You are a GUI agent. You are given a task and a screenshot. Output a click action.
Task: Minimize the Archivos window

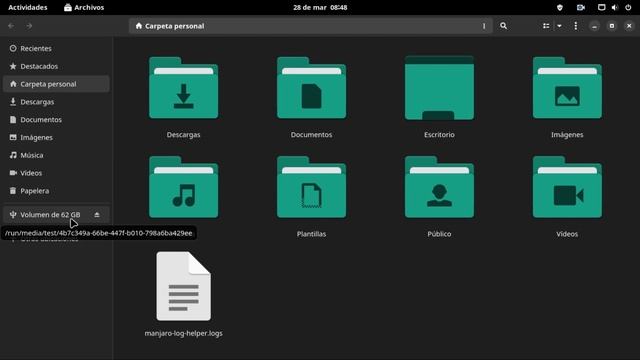tap(594, 26)
